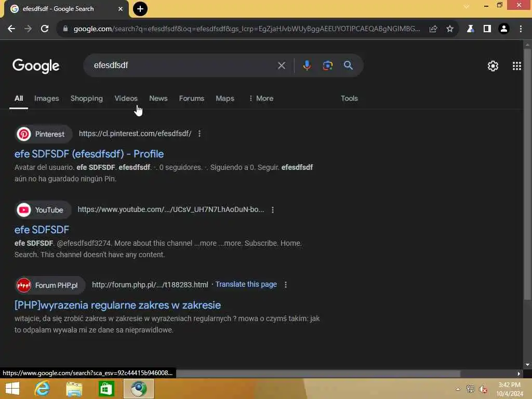Clear the search box text

282,65
